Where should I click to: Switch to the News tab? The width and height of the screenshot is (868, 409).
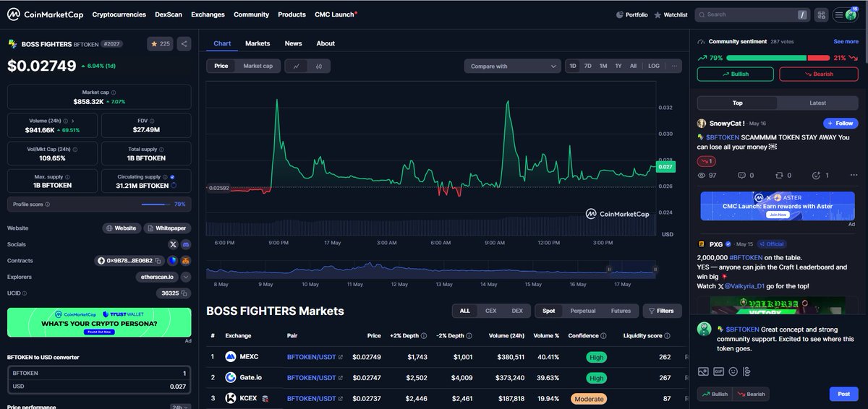[293, 43]
